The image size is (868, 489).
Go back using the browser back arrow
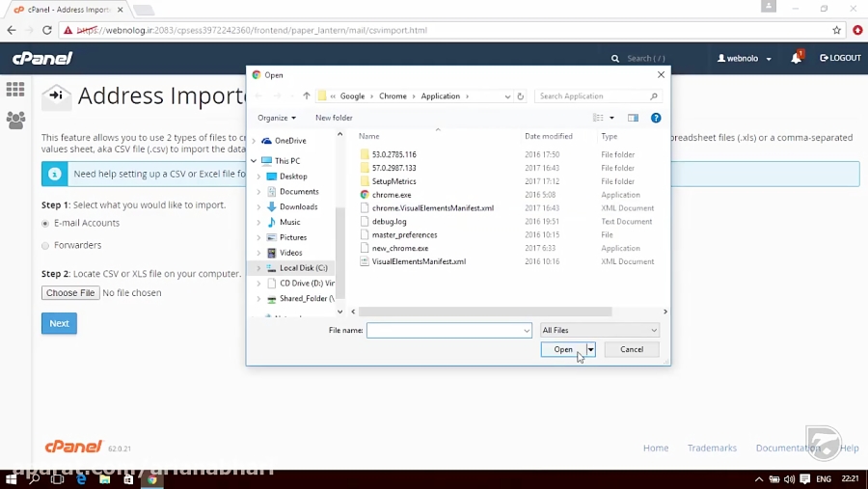(x=12, y=30)
